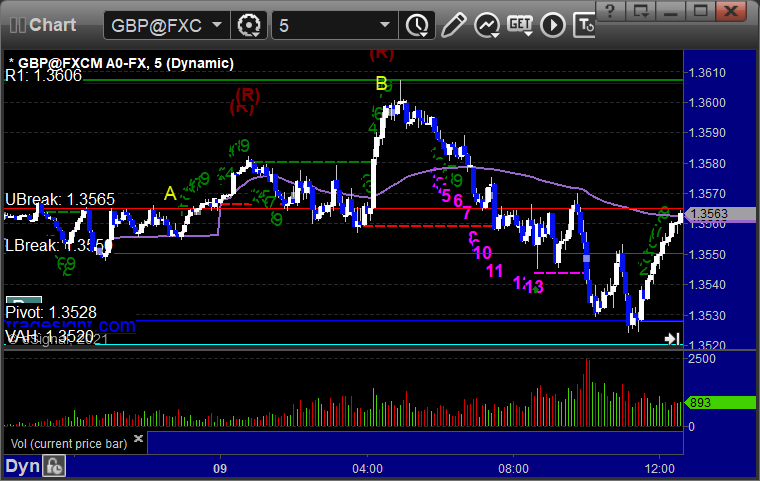Image resolution: width=760 pixels, height=481 pixels.
Task: Select the R1: 1.3606 label
Action: point(43,76)
